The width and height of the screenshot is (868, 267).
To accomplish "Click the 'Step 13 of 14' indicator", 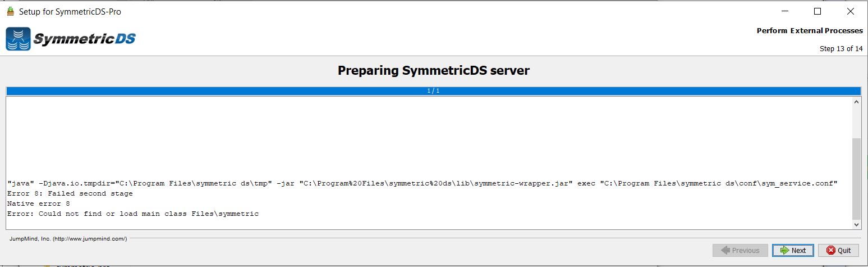I will [x=841, y=49].
